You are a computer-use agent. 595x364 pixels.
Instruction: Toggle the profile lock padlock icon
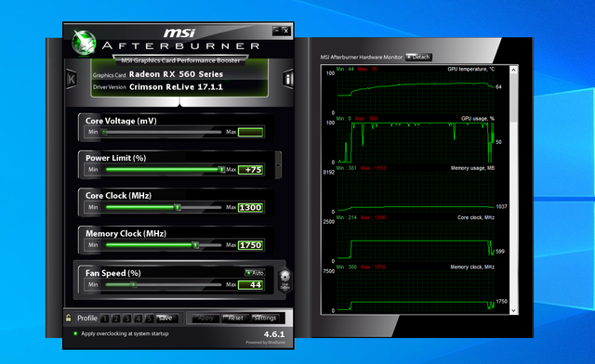point(68,318)
